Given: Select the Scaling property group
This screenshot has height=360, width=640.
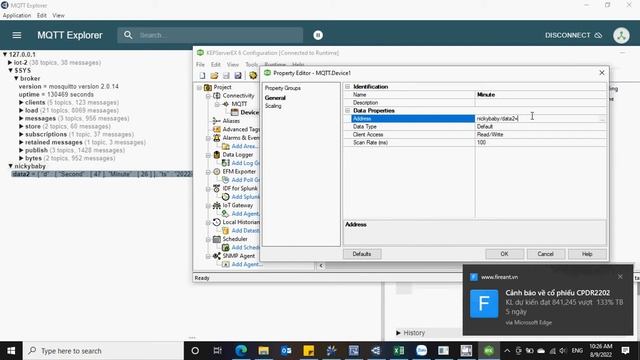Looking at the screenshot, I should click(x=273, y=106).
